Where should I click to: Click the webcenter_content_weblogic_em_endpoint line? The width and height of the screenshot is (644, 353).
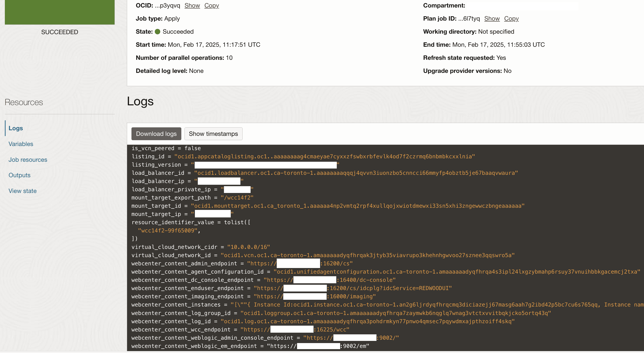pyautogui.click(x=250, y=346)
